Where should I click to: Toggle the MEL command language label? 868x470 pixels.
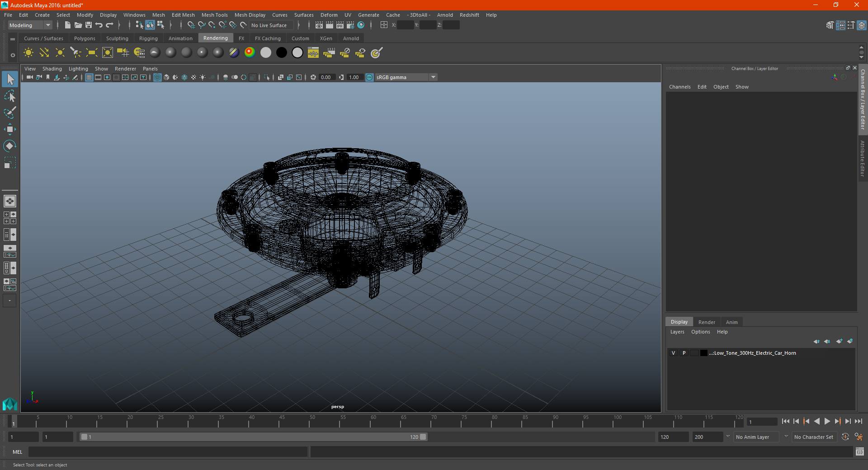pyautogui.click(x=17, y=452)
